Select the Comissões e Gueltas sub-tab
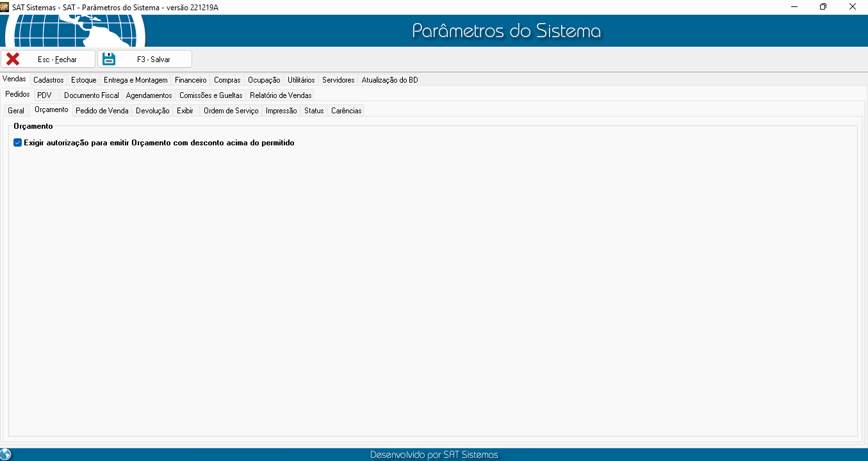868x461 pixels. pos(211,95)
